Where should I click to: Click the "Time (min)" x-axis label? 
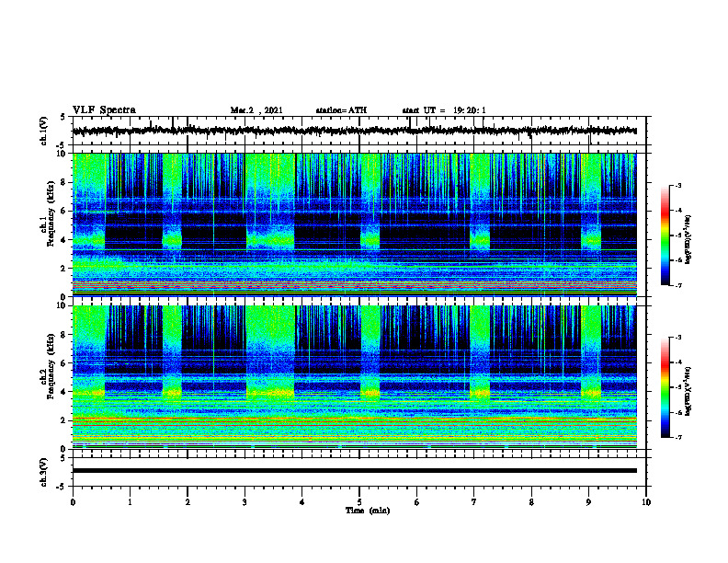pyautogui.click(x=368, y=511)
